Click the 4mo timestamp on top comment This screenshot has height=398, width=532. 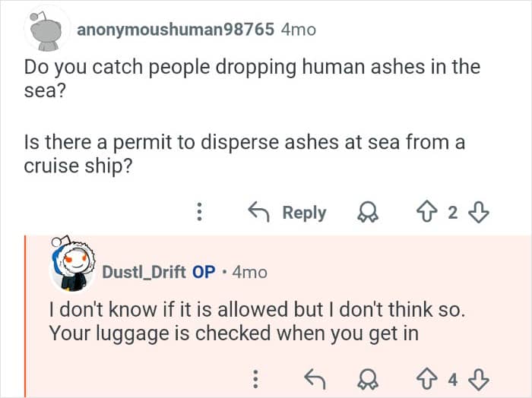click(298, 30)
